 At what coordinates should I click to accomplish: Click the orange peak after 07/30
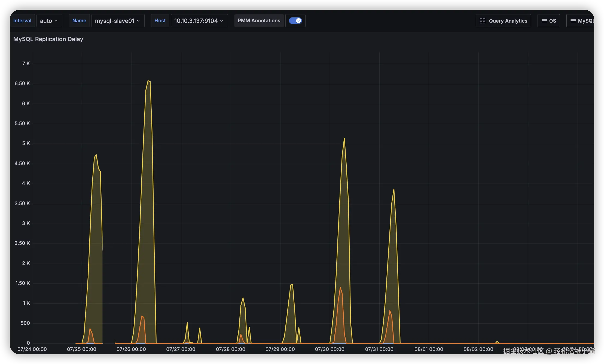340,288
